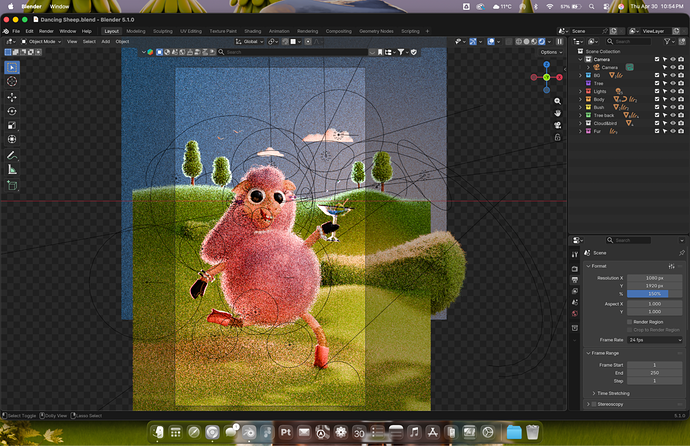Viewport: 690px width, 446px height.
Task: Disable rendering for Tree back collection
Action: pos(681,115)
